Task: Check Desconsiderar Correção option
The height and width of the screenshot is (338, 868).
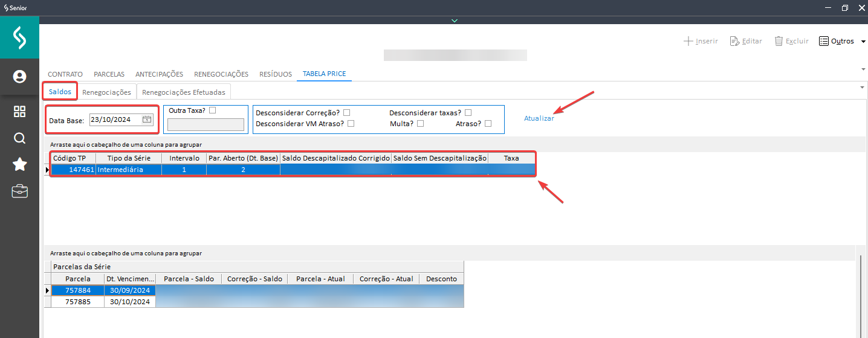Action: coord(346,113)
